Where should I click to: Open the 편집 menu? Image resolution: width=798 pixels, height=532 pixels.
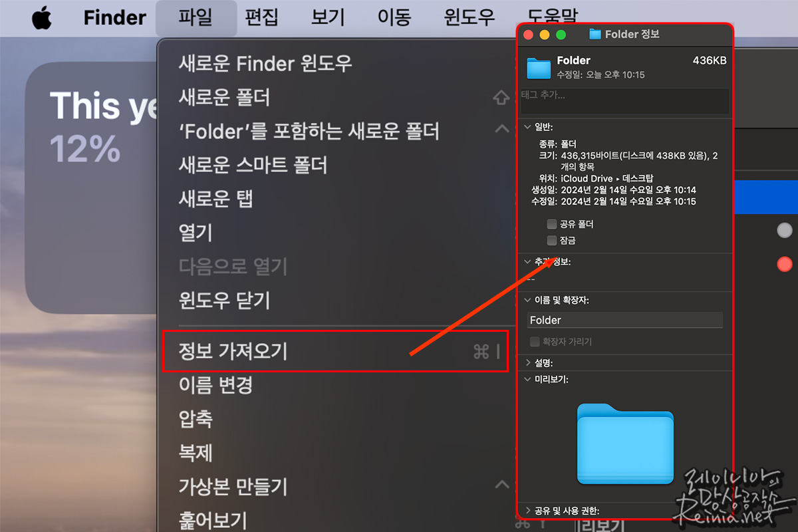261,17
